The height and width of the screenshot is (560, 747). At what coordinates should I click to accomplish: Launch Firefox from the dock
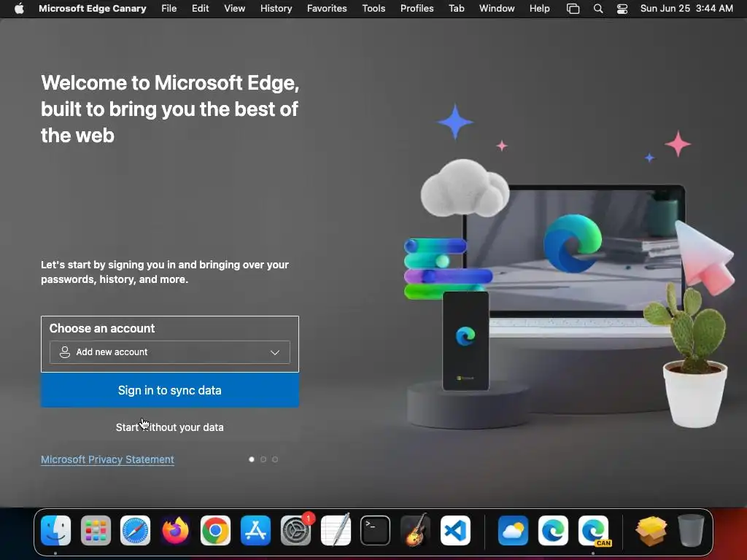point(175,531)
